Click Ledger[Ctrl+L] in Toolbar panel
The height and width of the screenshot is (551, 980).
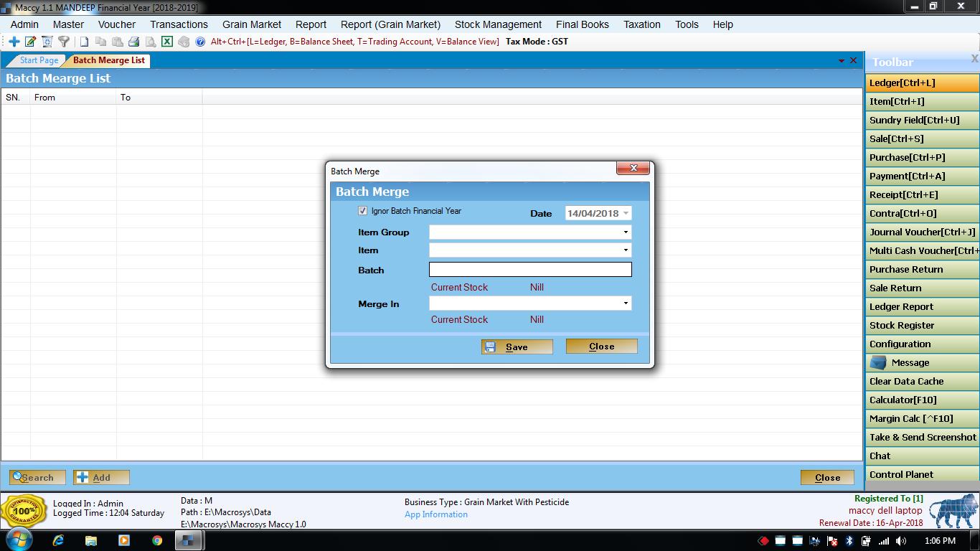[x=922, y=83]
